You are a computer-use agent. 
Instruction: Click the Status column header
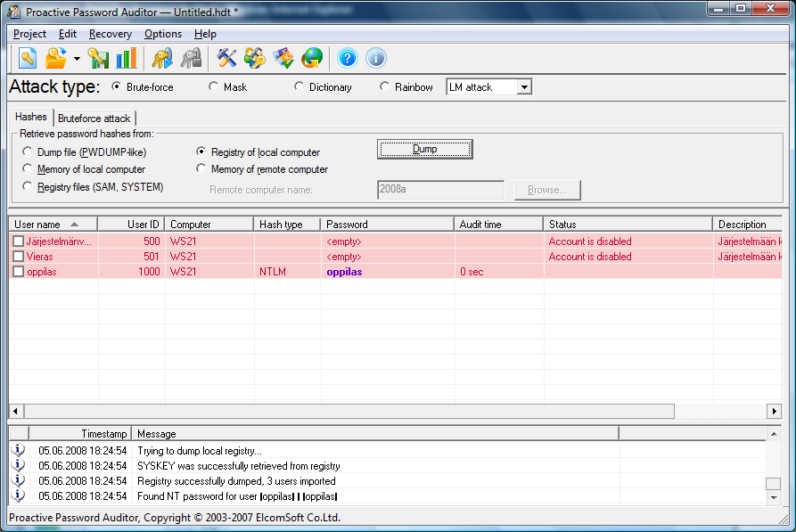(628, 225)
